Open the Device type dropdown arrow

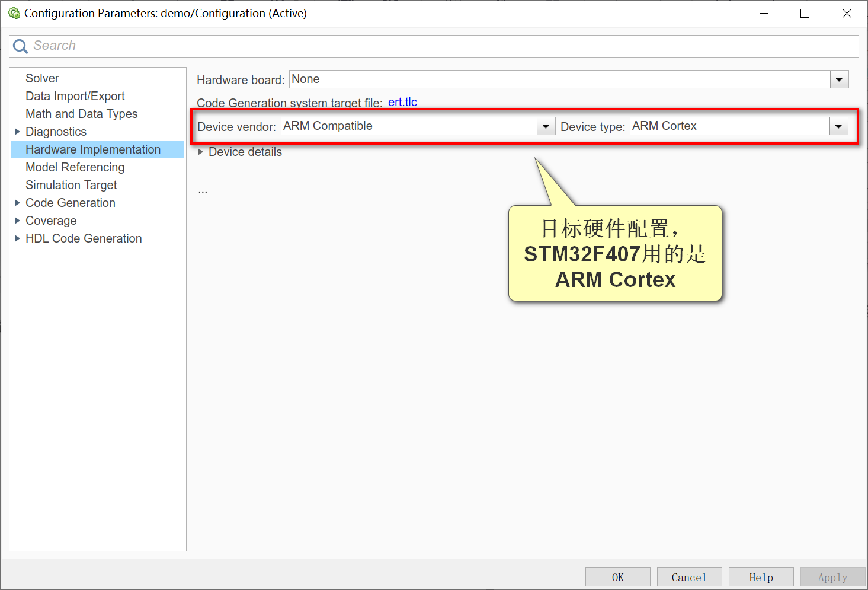point(838,126)
